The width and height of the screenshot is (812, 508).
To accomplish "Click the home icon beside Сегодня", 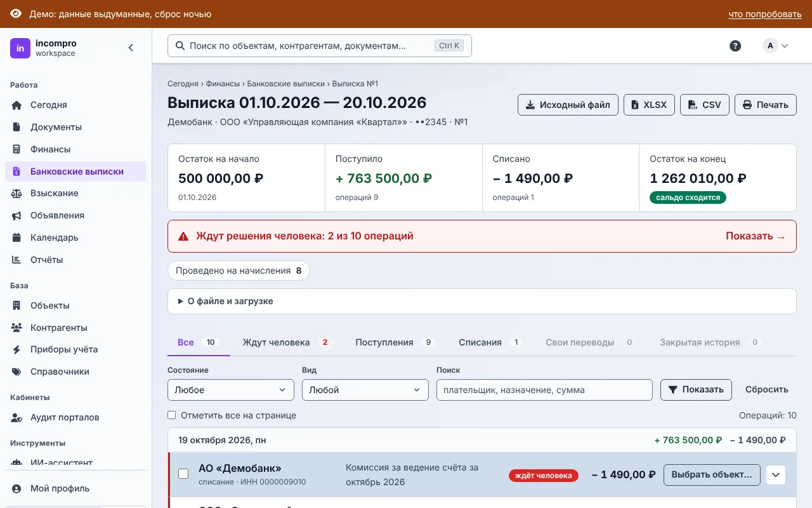I will (x=17, y=105).
